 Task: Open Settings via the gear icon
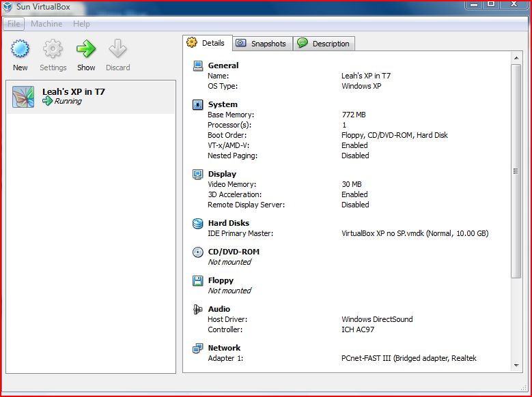(x=53, y=49)
